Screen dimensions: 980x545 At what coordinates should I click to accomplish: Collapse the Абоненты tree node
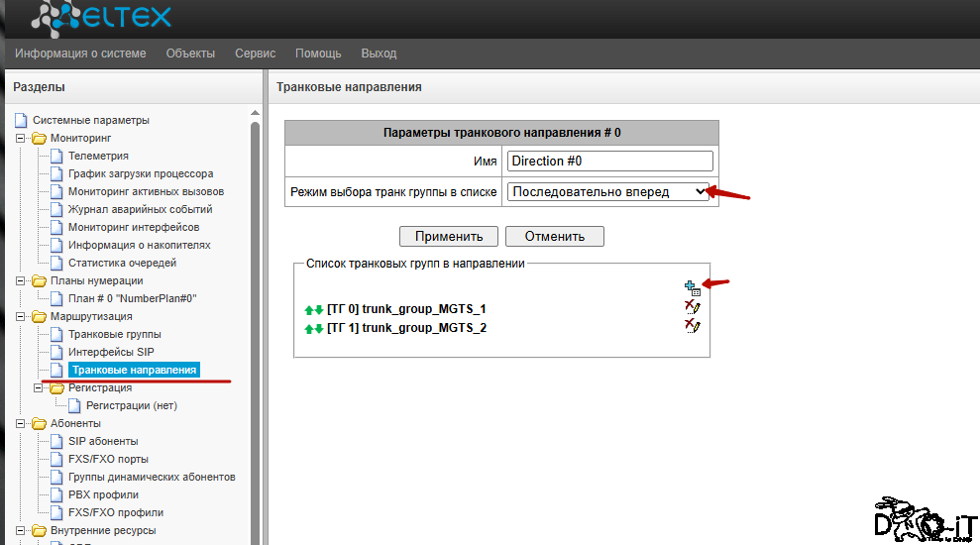click(x=21, y=424)
